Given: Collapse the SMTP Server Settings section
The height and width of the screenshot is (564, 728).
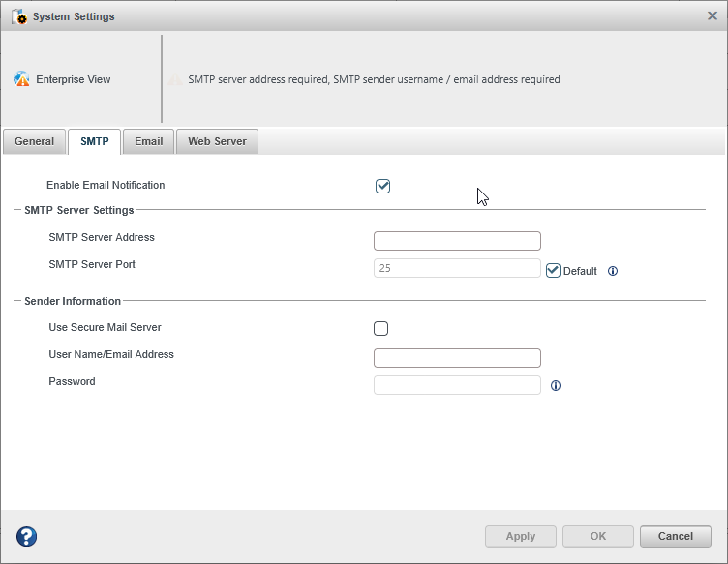Looking at the screenshot, I should point(16,210).
